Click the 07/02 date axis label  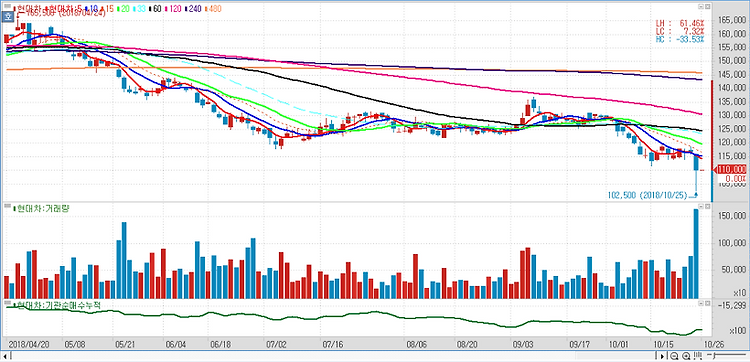(x=276, y=344)
